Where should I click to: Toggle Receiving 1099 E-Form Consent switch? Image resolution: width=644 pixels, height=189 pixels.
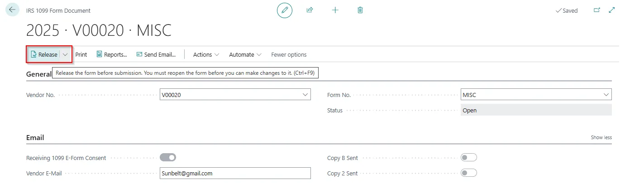(x=168, y=158)
